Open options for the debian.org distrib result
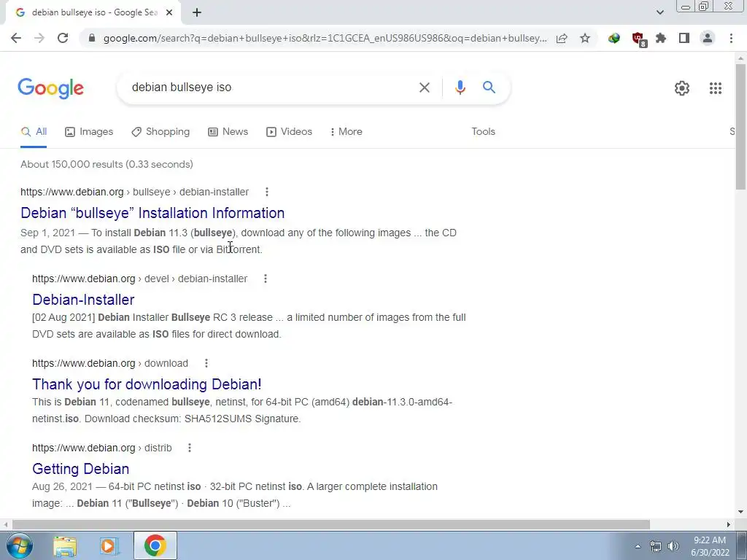The height and width of the screenshot is (560, 747). (x=190, y=448)
